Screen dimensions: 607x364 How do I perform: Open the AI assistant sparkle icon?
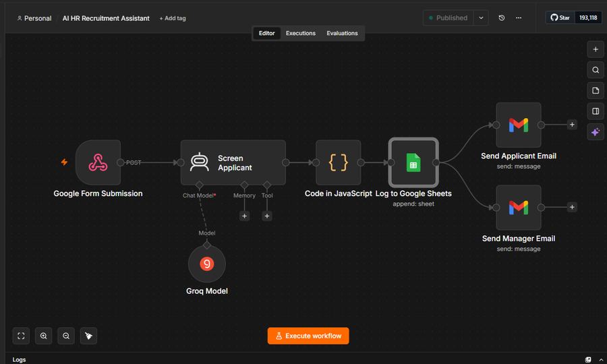tap(596, 132)
